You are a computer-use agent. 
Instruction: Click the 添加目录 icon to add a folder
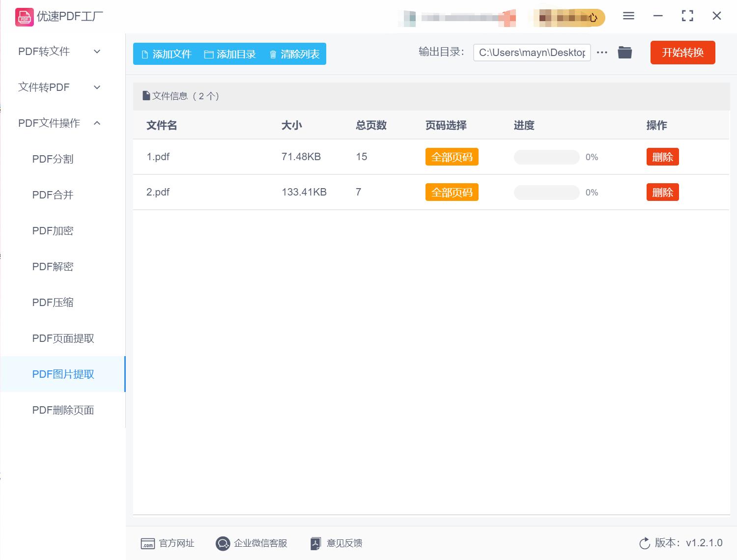[209, 54]
